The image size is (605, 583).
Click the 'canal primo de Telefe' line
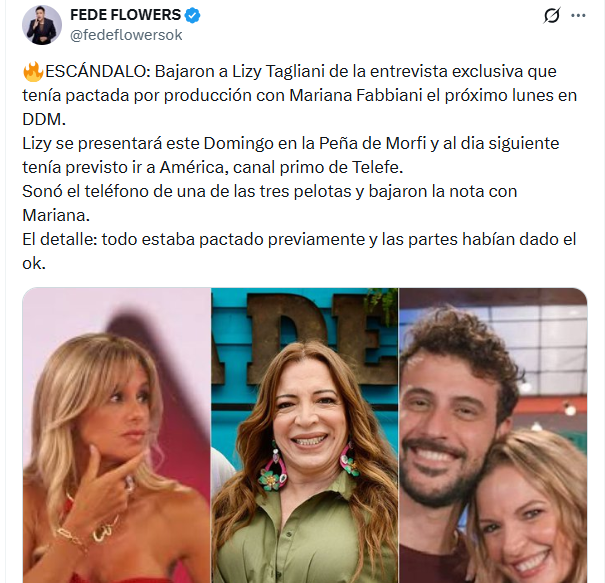[x=213, y=167]
